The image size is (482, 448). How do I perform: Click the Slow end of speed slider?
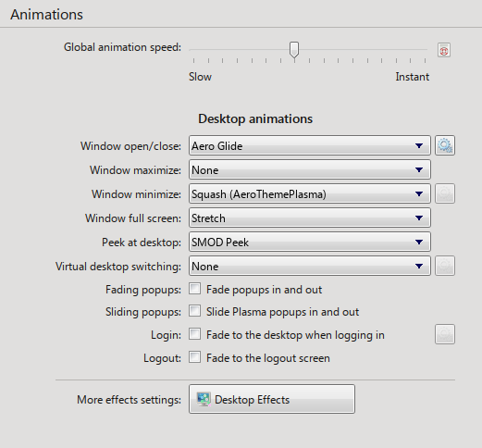(x=200, y=77)
